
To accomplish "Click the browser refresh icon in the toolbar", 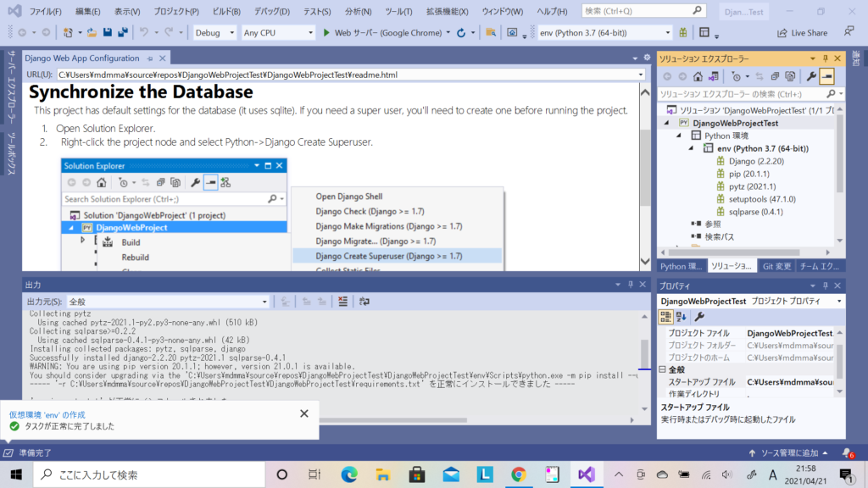I will pyautogui.click(x=461, y=33).
